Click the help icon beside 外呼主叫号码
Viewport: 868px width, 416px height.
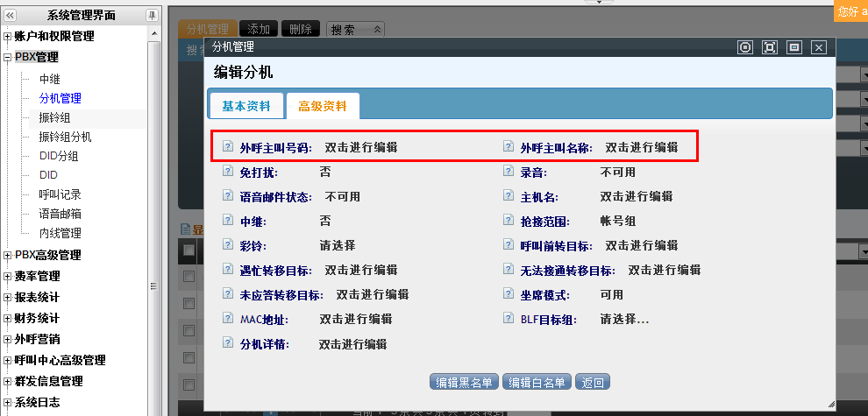tap(228, 147)
